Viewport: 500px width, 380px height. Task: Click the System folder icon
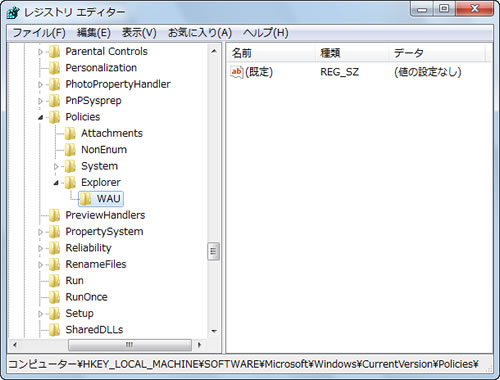pos(70,166)
